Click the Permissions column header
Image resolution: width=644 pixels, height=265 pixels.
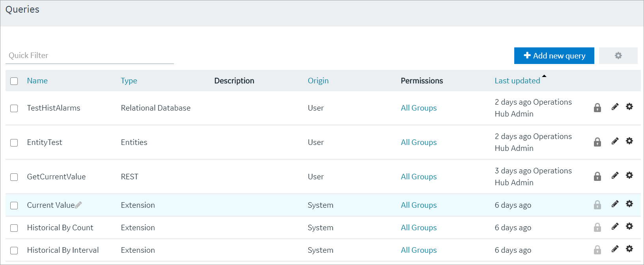pos(422,81)
